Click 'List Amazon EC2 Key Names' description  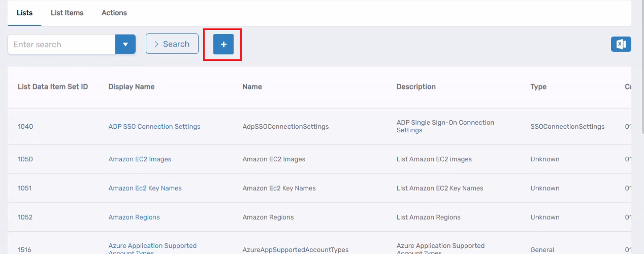(440, 188)
